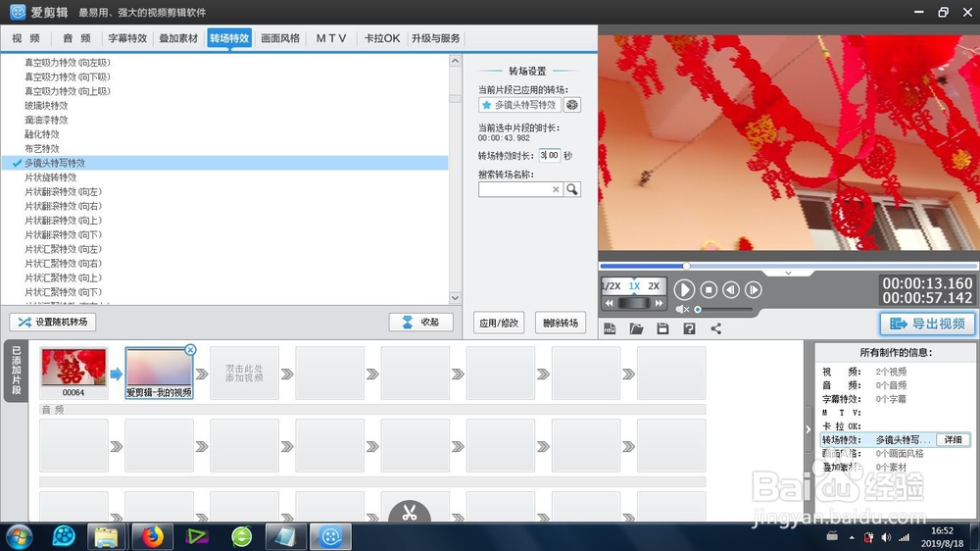Remove the 爱剪辑-我的视频 clip with X
980x551 pixels.
coord(191,350)
